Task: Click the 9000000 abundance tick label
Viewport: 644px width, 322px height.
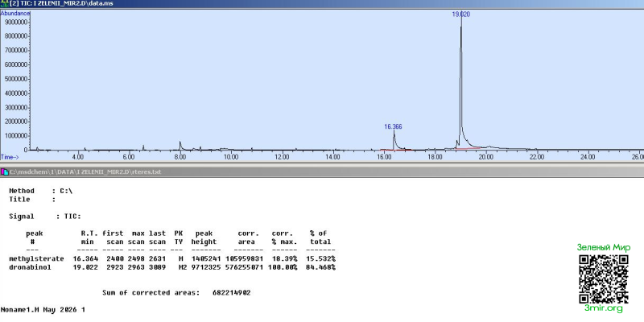Action: click(16, 22)
